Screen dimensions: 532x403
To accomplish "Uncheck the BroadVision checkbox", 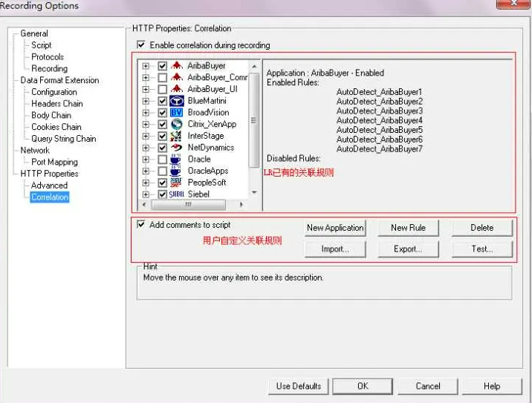I will (163, 113).
